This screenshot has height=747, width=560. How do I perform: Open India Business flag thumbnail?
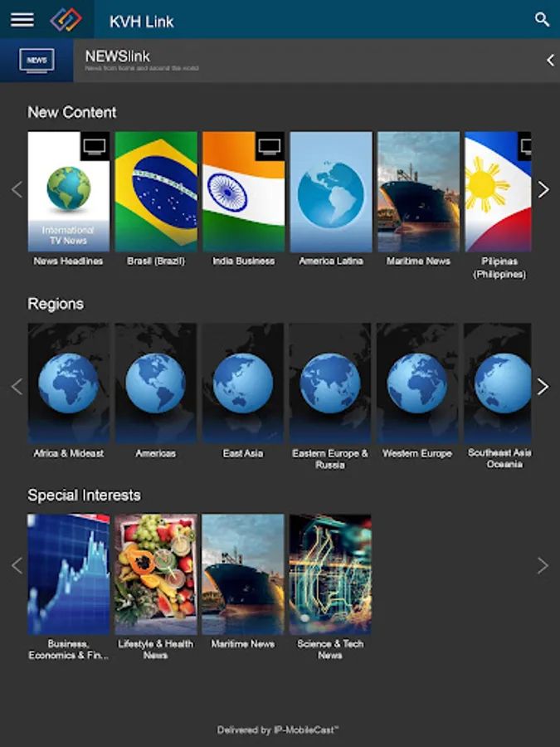[x=243, y=192]
